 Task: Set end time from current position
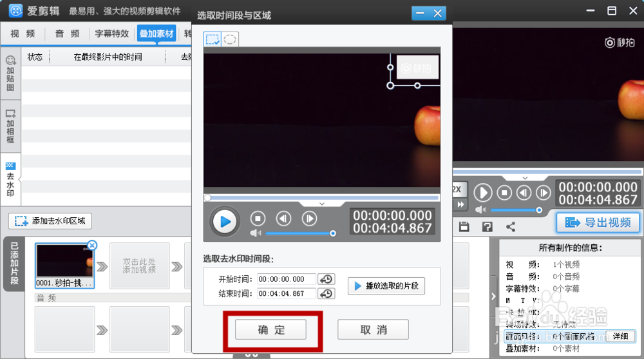pyautogui.click(x=327, y=294)
